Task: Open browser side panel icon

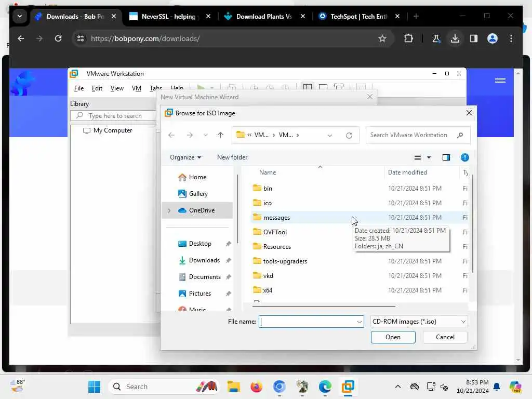Action: pos(474,38)
